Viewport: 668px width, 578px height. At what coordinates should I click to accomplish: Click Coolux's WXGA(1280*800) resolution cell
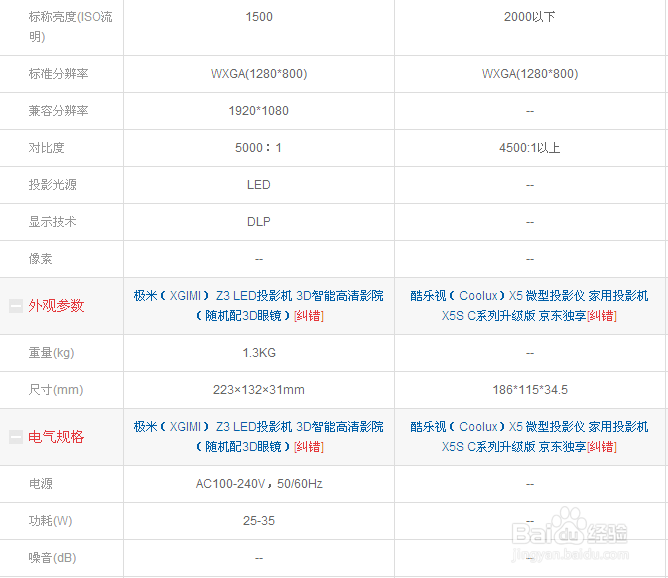(530, 74)
